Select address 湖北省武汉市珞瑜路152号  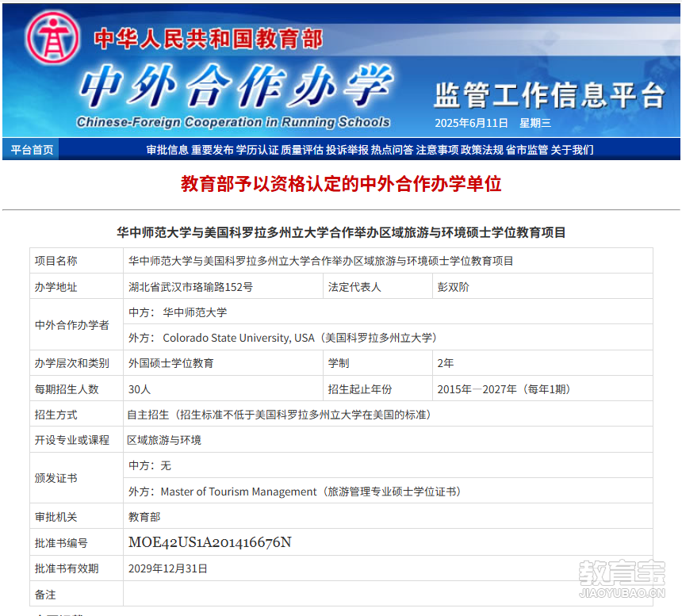click(x=190, y=287)
